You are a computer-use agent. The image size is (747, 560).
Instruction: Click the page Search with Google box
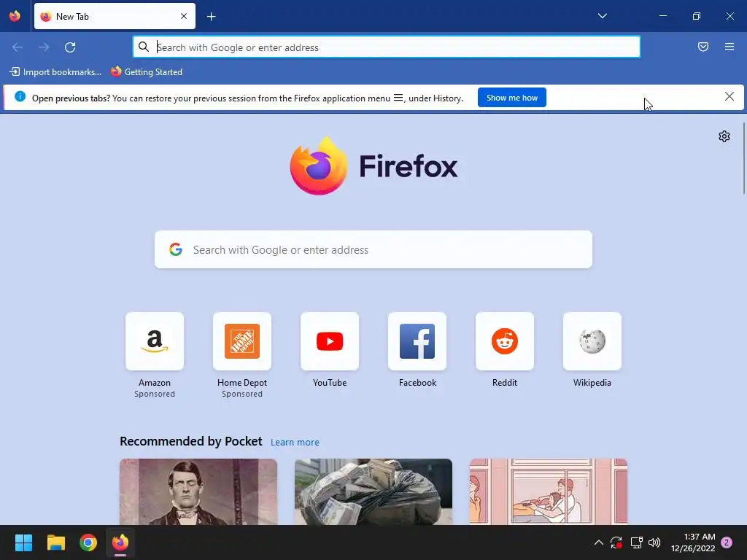(373, 249)
